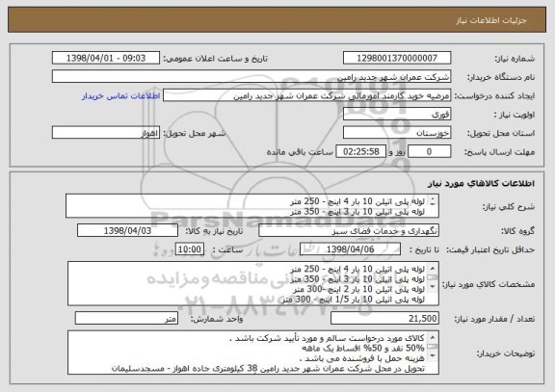Open the buyer contact info link اطلاعات تماس خریدار
The image size is (555, 392).
tap(121, 96)
